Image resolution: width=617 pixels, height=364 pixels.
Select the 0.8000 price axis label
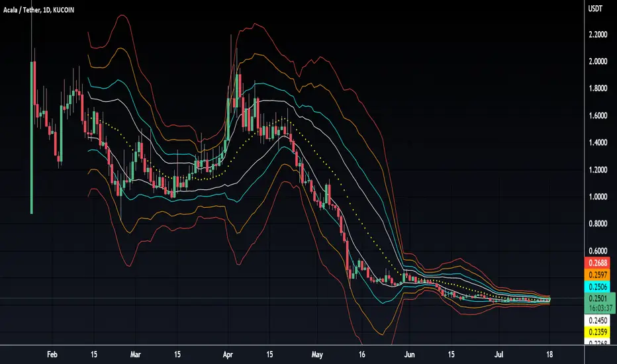[x=598, y=224]
